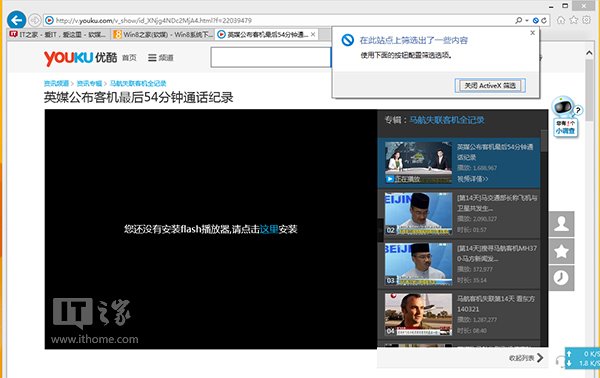Click the blue ActiveX filtering icon in address bar
Screen dimensions: 600x378
[536, 20]
